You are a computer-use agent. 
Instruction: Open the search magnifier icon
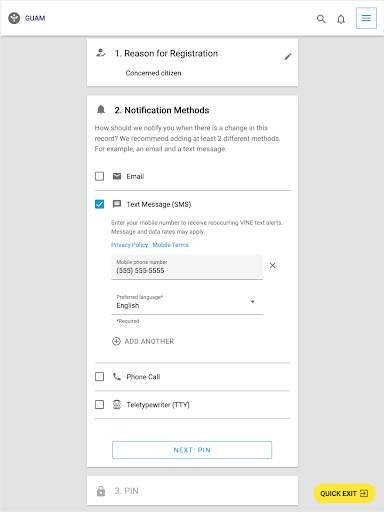point(321,19)
